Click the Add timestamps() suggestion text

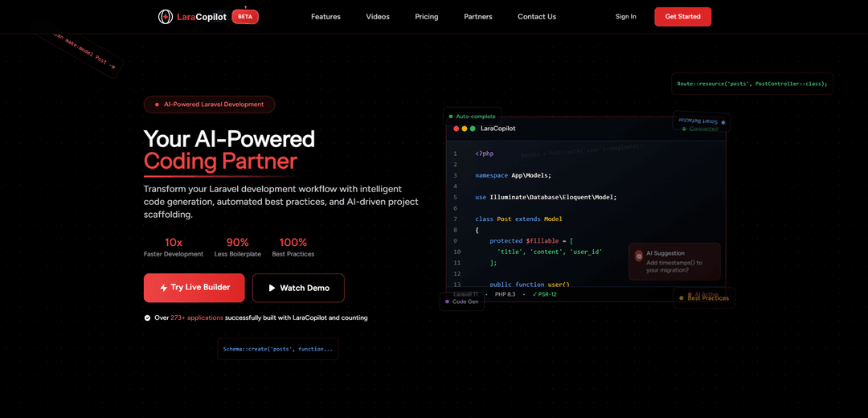[x=674, y=266]
